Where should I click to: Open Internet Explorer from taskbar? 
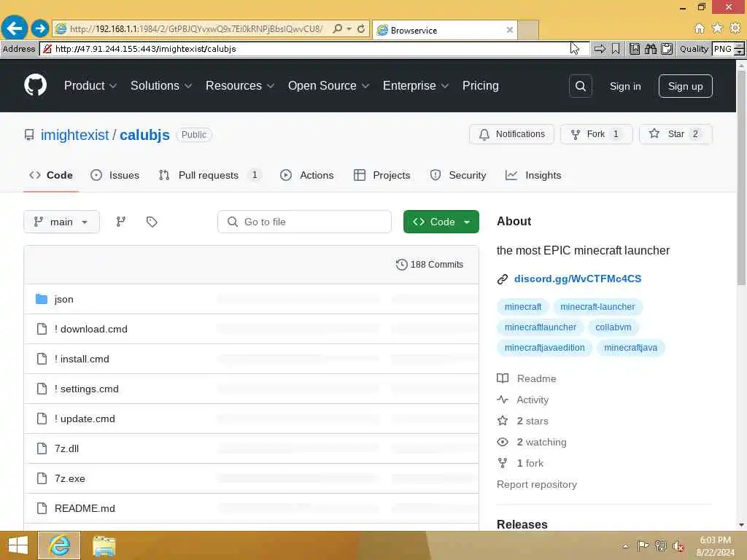point(59,545)
